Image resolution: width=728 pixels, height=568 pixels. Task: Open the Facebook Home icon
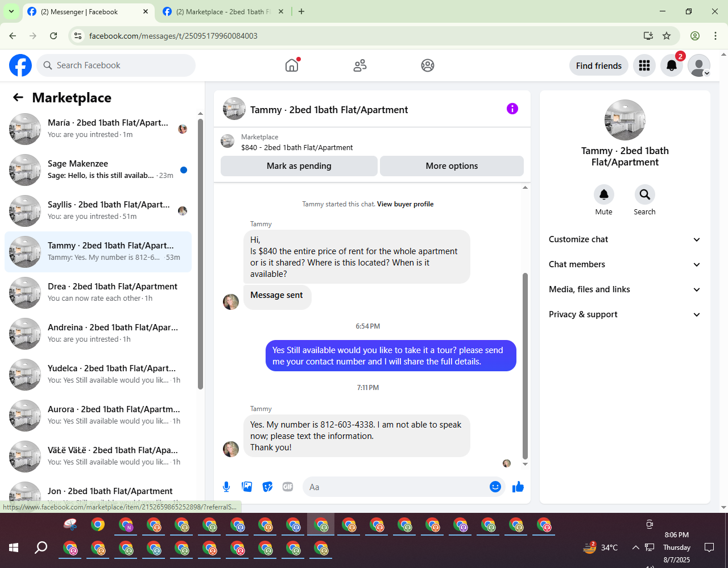coord(292,65)
